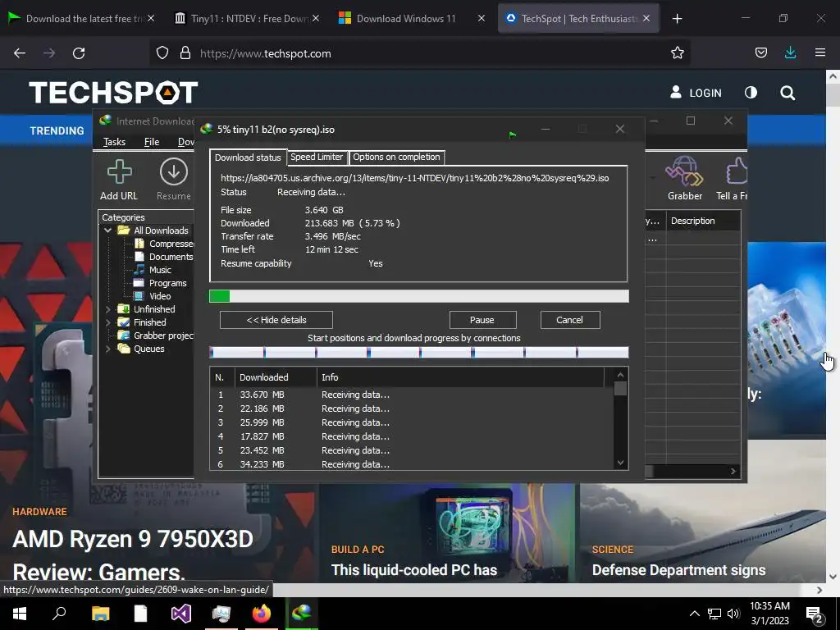Expand the Finished category
The image size is (840, 630).
coord(107,322)
